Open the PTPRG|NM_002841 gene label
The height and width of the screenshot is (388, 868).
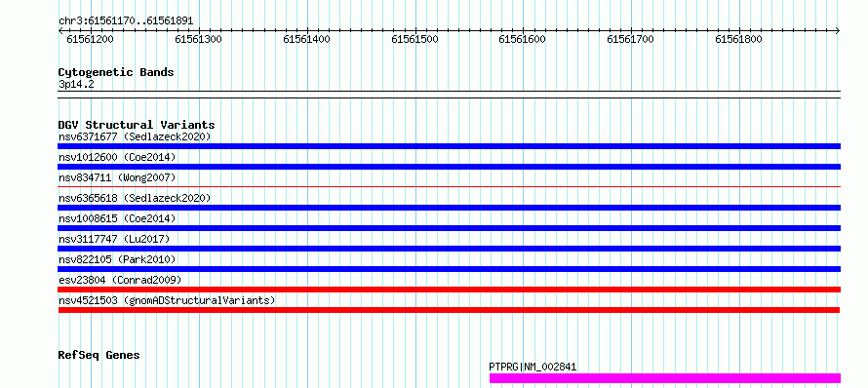tap(533, 367)
